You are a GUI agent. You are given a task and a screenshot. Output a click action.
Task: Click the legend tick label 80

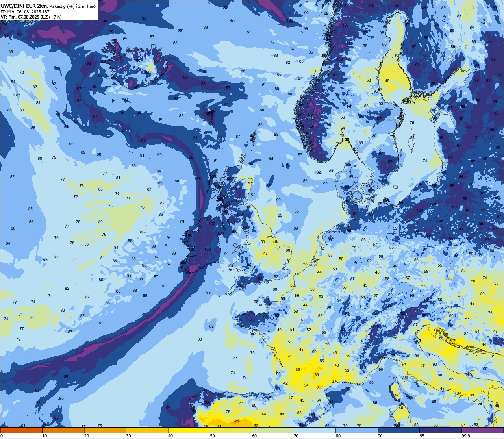coord(338,436)
